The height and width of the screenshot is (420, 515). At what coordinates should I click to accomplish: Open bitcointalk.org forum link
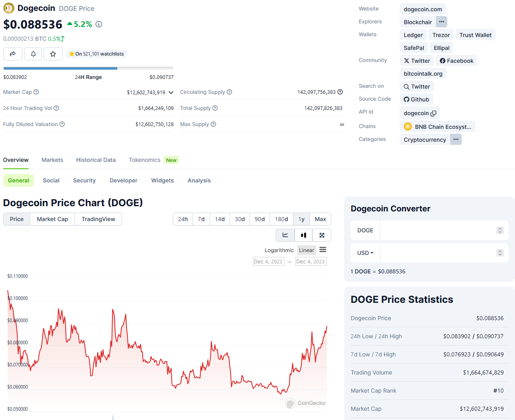coord(423,74)
